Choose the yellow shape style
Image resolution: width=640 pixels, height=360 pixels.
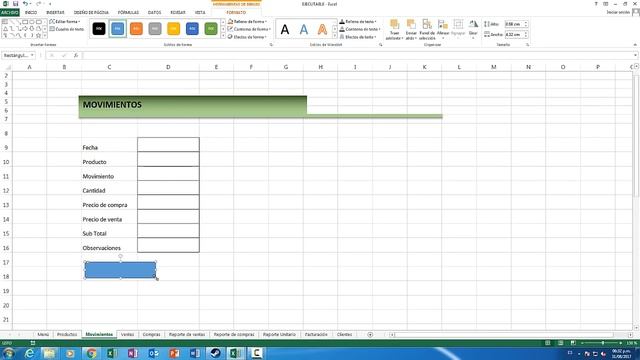click(x=173, y=29)
